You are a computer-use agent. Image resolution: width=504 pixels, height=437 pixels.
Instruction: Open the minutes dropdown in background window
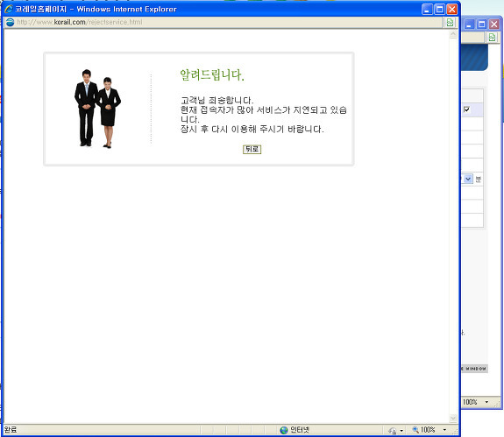coord(468,179)
